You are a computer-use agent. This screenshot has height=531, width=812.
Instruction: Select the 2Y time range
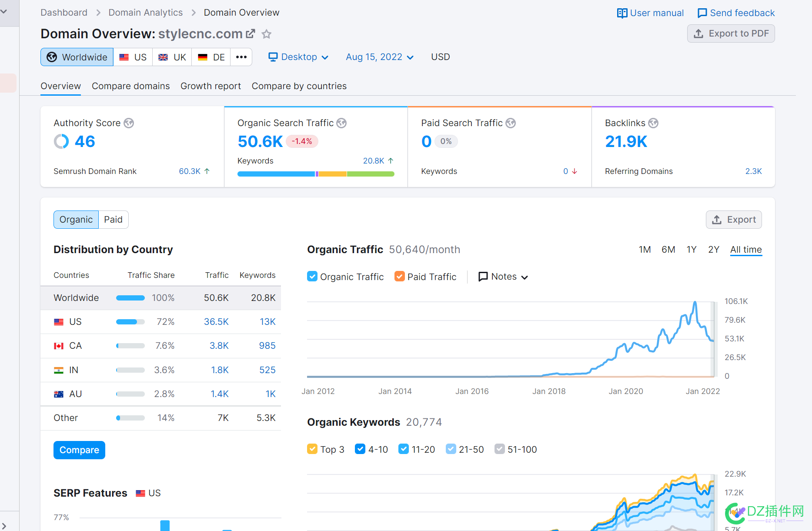click(714, 250)
